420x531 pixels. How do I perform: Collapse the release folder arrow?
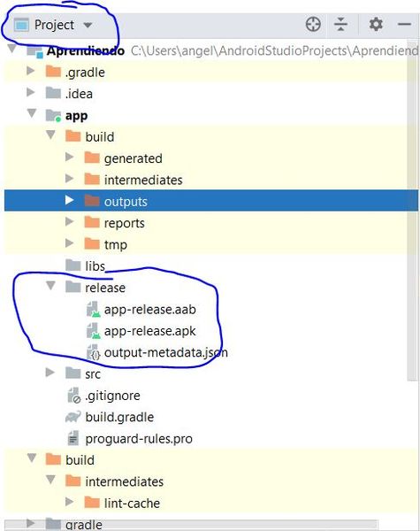(x=50, y=286)
